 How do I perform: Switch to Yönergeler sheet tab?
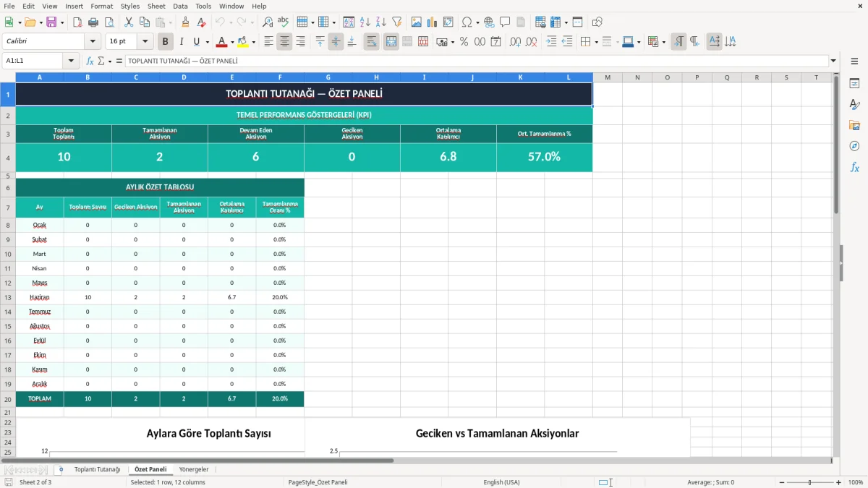[x=194, y=469]
